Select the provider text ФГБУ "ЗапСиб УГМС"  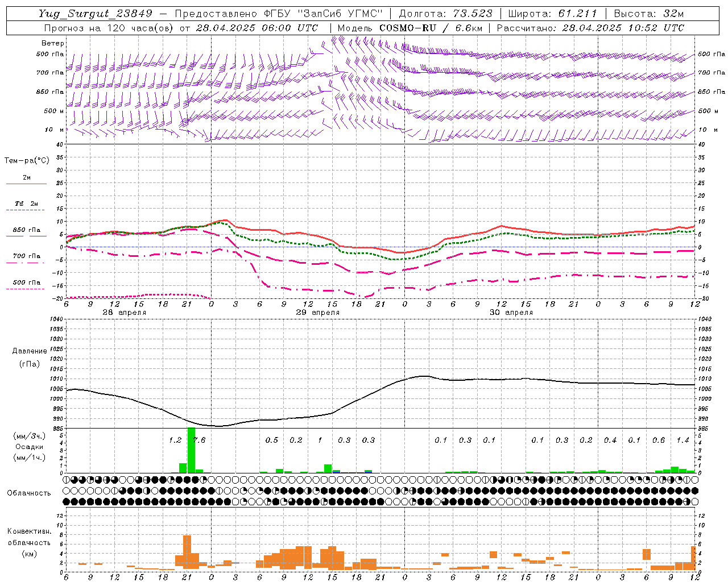pyautogui.click(x=324, y=14)
